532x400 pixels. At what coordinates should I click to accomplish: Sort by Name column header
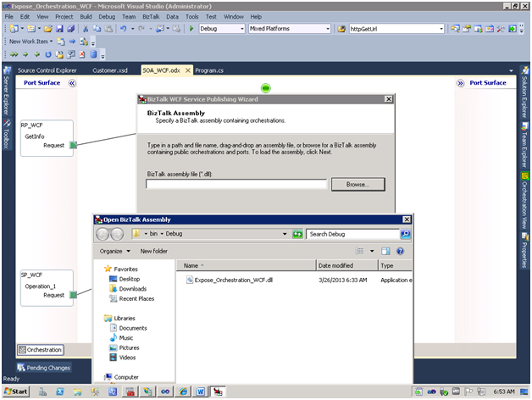(246, 265)
